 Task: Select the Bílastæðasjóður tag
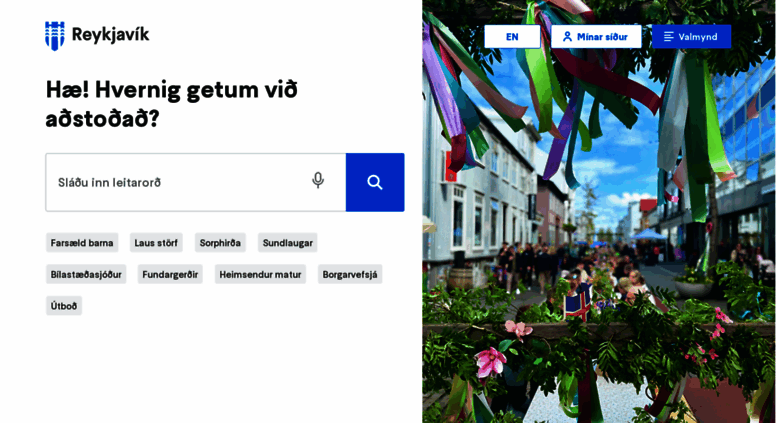point(86,274)
